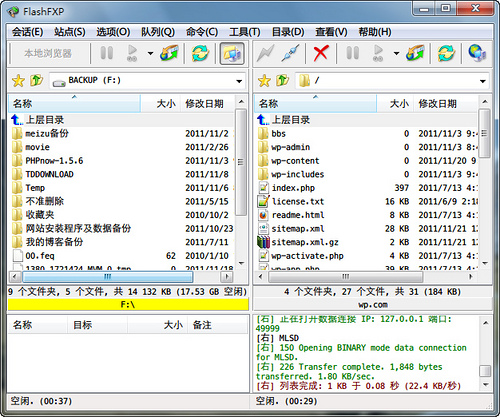500x417 pixels.
Task: Click the local favorites star icon
Action: tap(18, 81)
